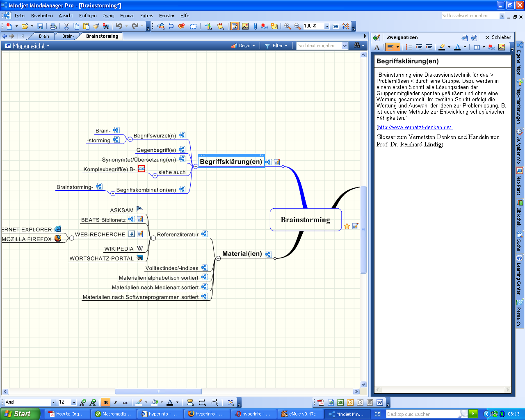This screenshot has height=420, width=525.
Task: Click the Desktop durchsuchen search field
Action: tap(427, 414)
